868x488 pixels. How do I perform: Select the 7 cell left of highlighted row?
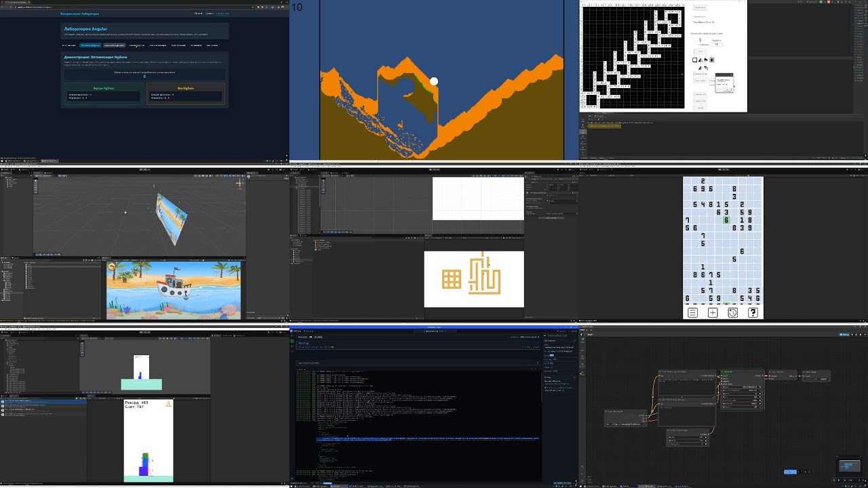coord(688,220)
